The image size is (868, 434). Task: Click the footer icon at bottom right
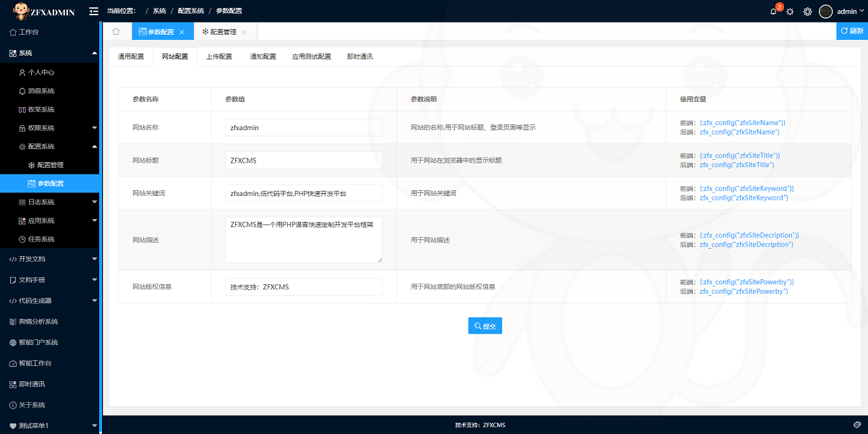[856, 425]
